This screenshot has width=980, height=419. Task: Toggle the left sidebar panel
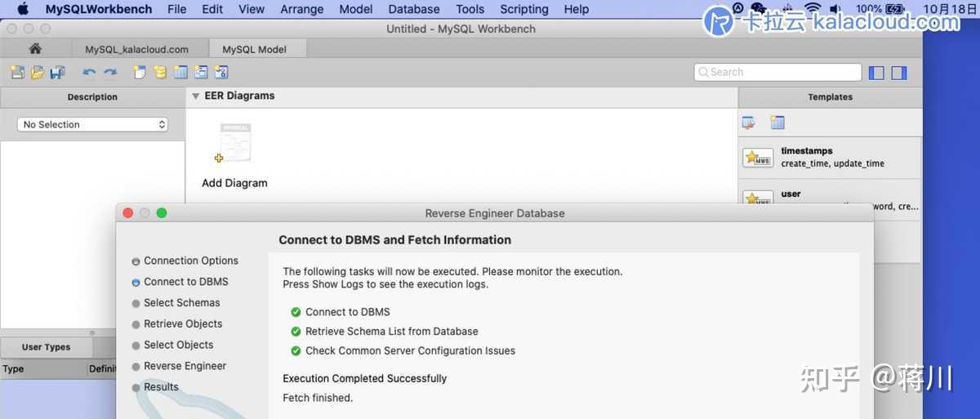[x=877, y=73]
